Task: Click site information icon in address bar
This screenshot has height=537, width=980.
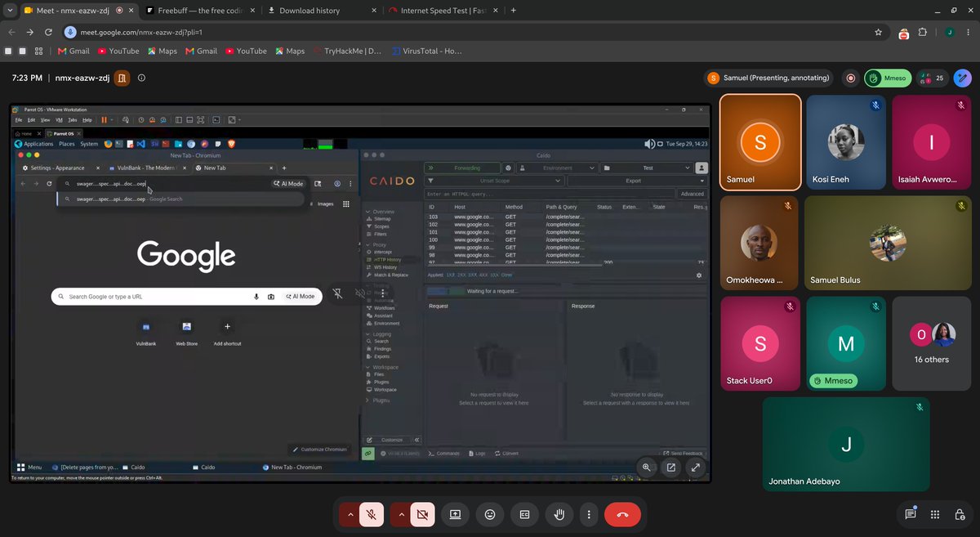Action: coord(70,32)
